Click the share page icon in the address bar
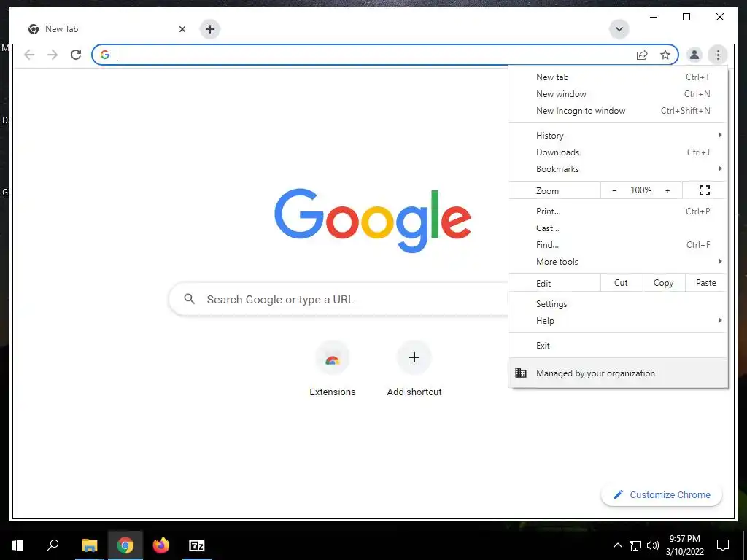 point(642,55)
